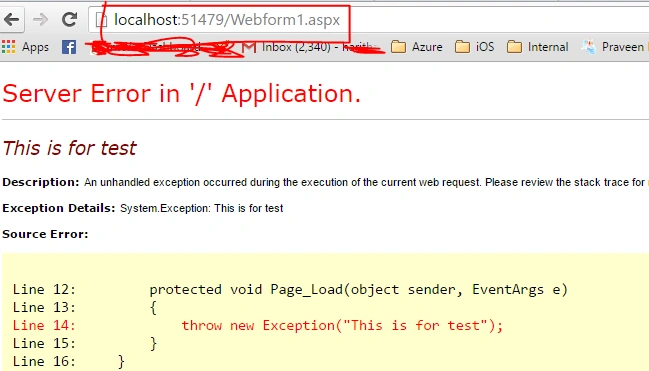Click Line 16 closing brace row

click(x=69, y=361)
